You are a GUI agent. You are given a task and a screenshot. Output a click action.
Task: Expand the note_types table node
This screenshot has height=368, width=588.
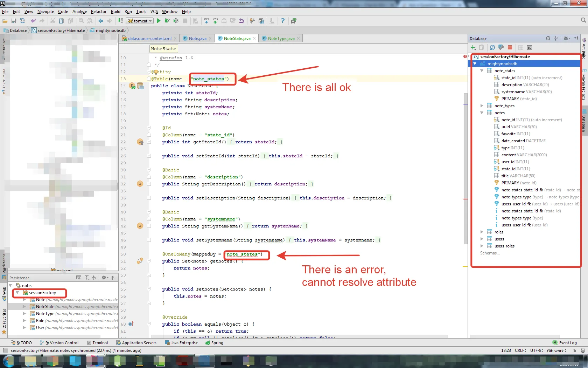(482, 106)
